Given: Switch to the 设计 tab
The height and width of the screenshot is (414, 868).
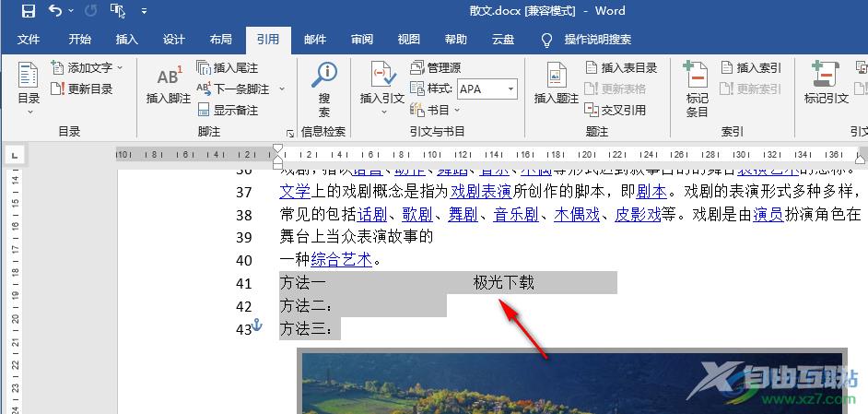Looking at the screenshot, I should click(174, 40).
